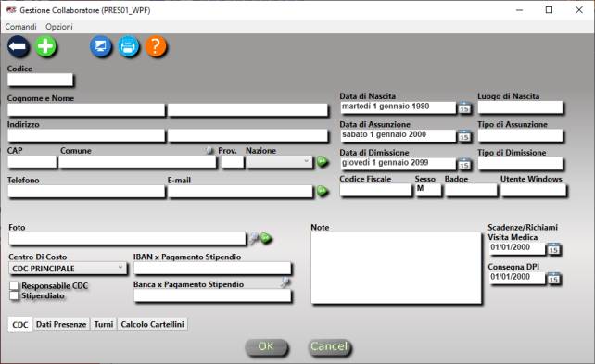This screenshot has height=364, width=595.
Task: Click the CAP input field
Action: pyautogui.click(x=32, y=162)
